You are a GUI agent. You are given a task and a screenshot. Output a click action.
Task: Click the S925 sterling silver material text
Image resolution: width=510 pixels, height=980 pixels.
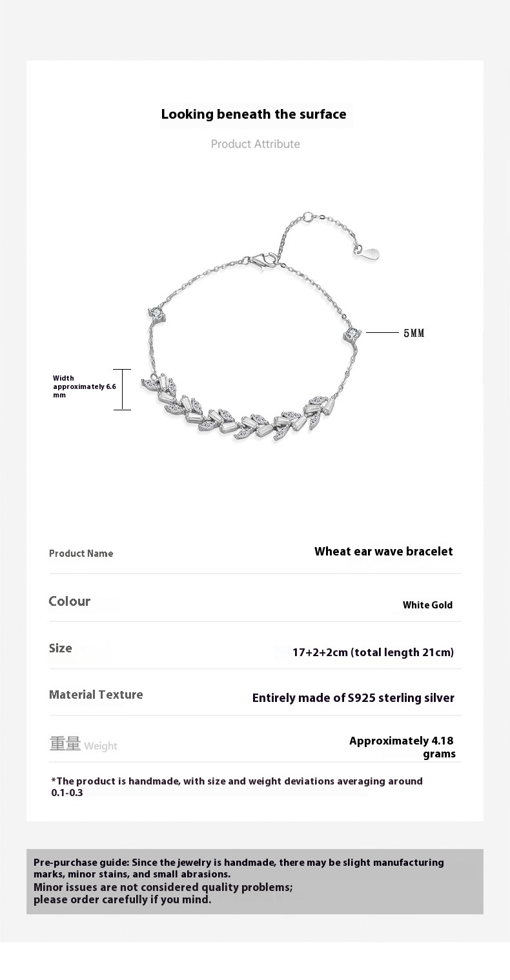[x=353, y=698]
